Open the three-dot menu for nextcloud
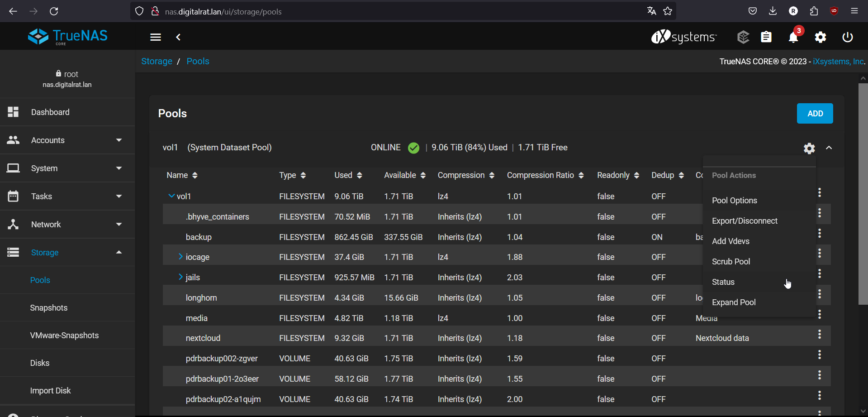Image resolution: width=868 pixels, height=417 pixels. coord(819,335)
